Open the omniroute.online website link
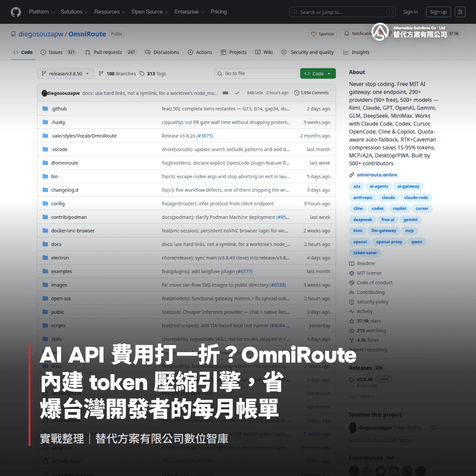The width and height of the screenshot is (476, 476). tap(377, 175)
